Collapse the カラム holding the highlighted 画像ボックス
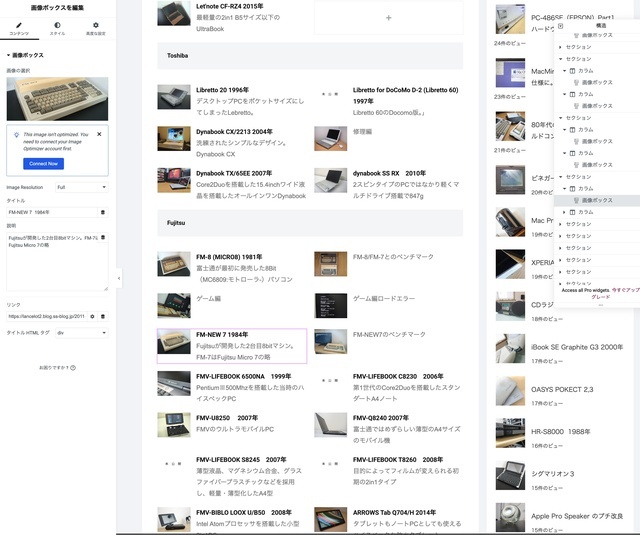The height and width of the screenshot is (535, 640). [x=564, y=189]
